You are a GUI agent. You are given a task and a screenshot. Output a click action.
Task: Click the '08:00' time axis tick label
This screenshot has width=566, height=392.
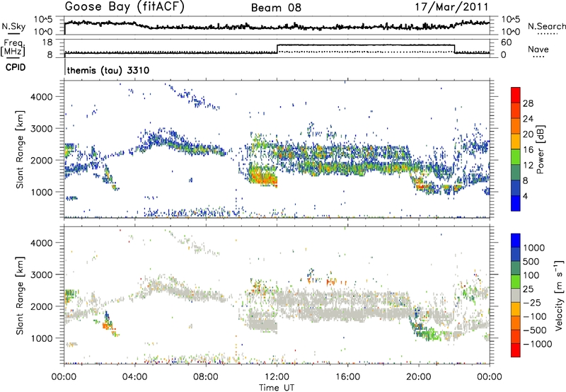pos(206,377)
